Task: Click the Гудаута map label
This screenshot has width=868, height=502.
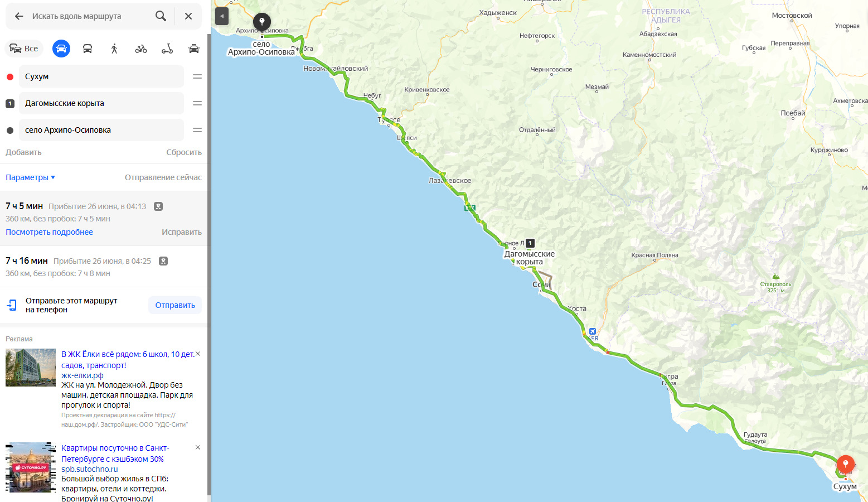Action: pyautogui.click(x=755, y=435)
